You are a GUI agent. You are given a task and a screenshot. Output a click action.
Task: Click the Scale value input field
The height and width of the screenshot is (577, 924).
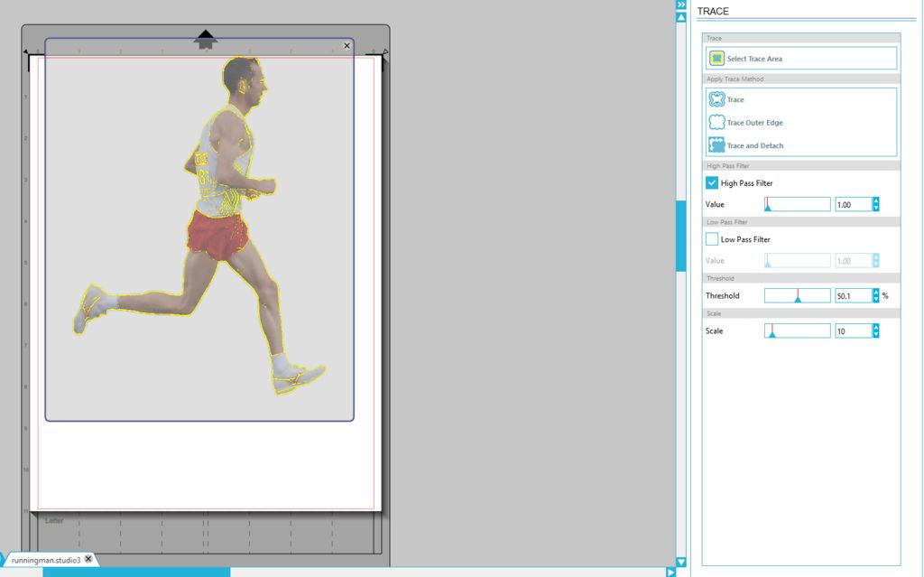(852, 331)
